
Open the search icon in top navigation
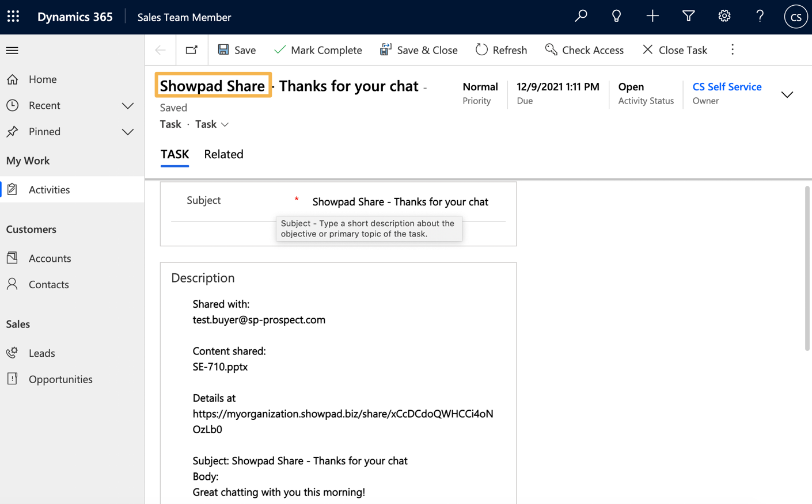pyautogui.click(x=580, y=16)
